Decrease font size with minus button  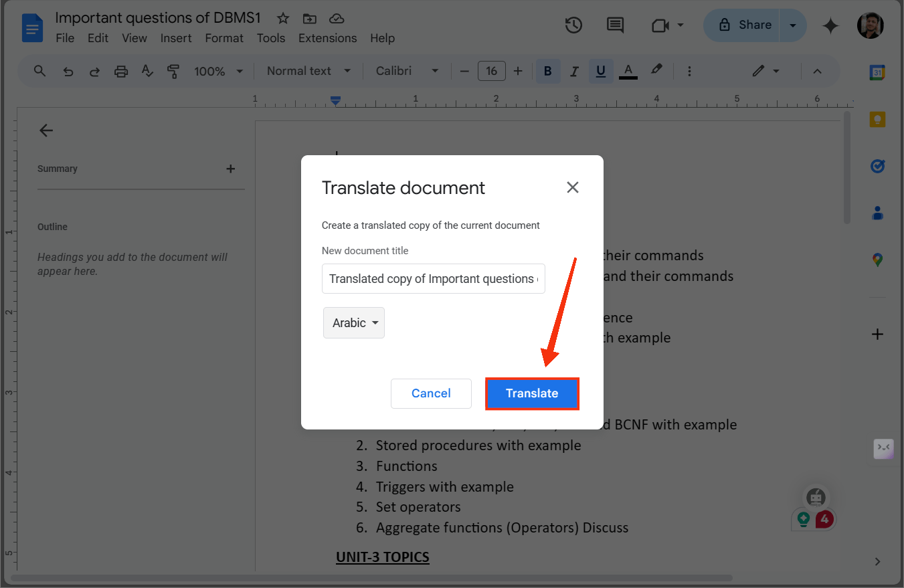464,71
